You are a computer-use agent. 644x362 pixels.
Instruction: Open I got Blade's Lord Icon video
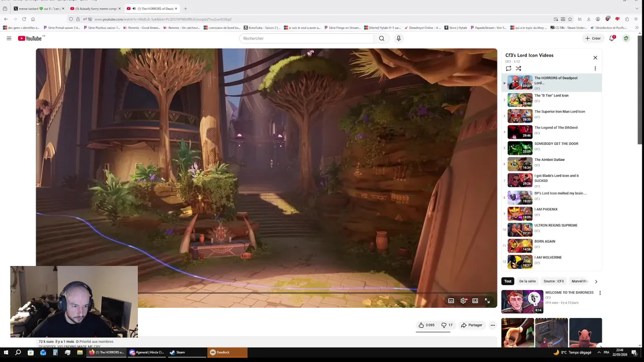(x=552, y=180)
